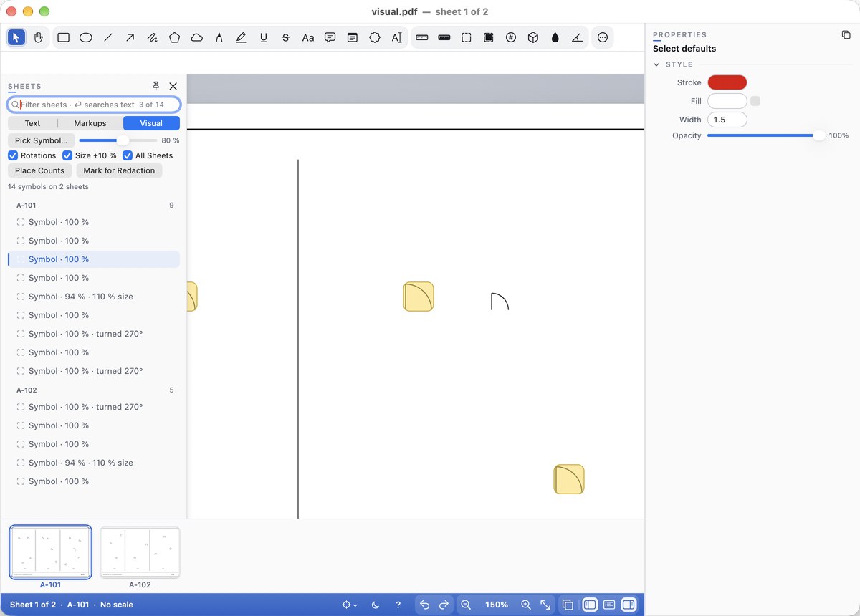Select the freehand scribble tool

tap(152, 38)
